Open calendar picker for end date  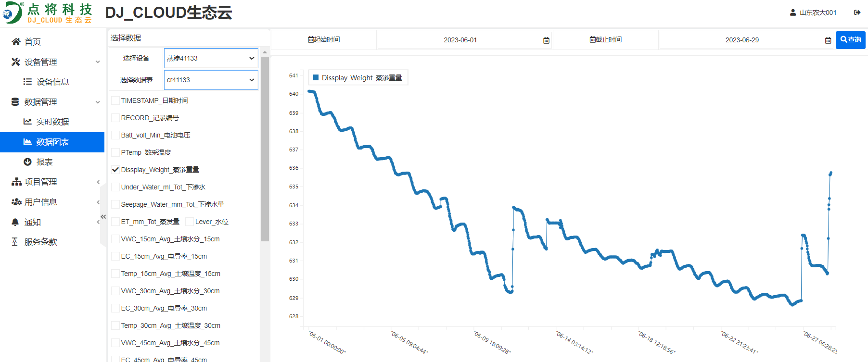tap(828, 40)
